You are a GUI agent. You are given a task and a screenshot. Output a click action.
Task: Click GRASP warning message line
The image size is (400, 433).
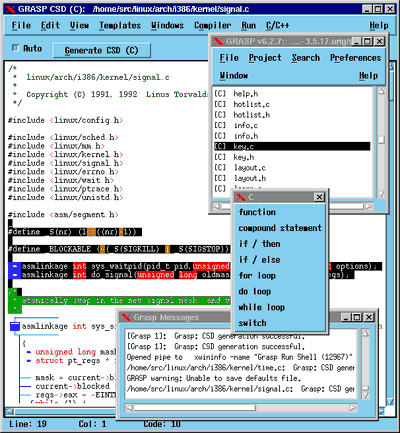coord(214,378)
